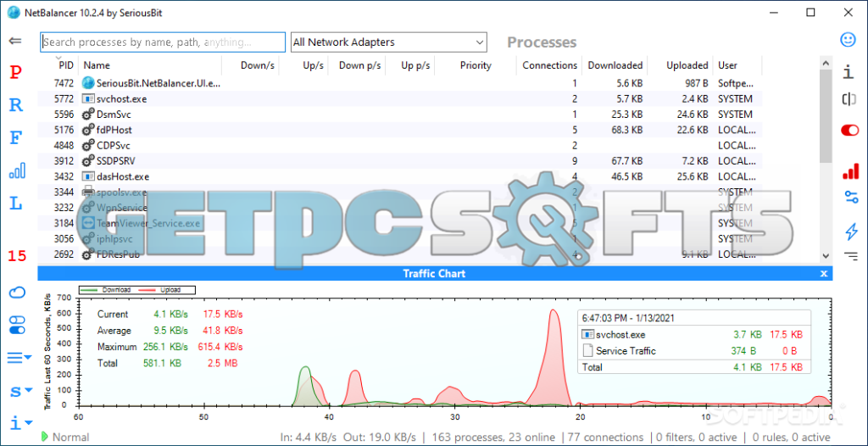Focus the process search field
Image resolution: width=868 pixels, height=446 pixels.
(163, 42)
